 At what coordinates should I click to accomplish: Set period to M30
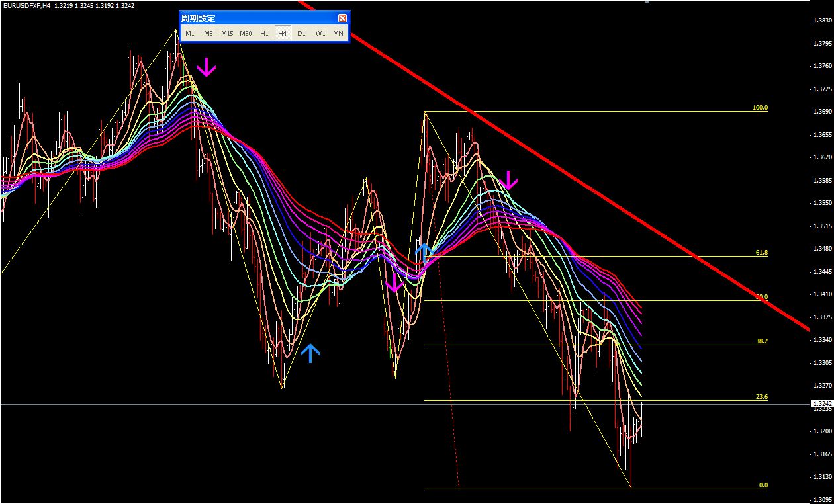coord(246,33)
